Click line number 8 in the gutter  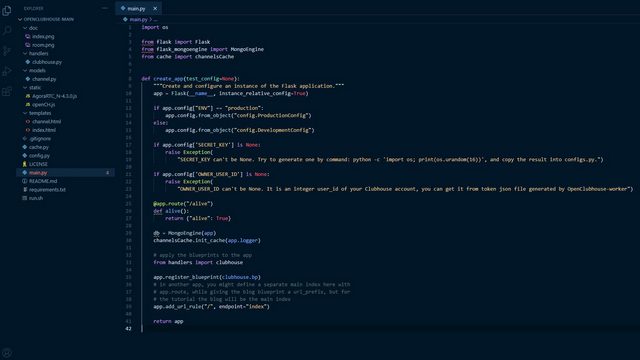[130, 79]
